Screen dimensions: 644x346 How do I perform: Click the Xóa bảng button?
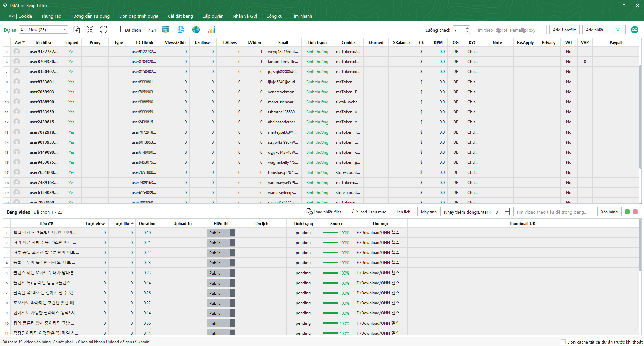[x=609, y=212]
